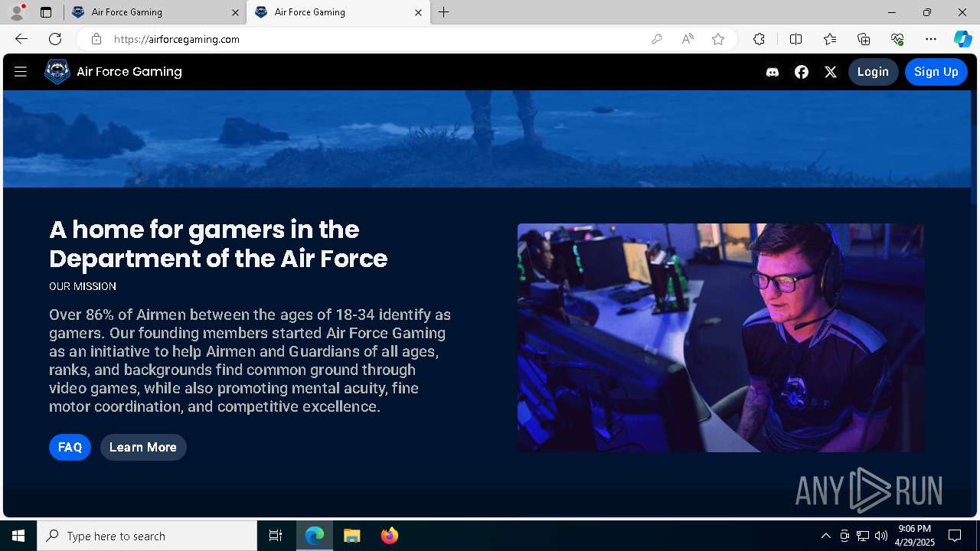Image resolution: width=980 pixels, height=551 pixels.
Task: Open the Discord link icon
Action: pyautogui.click(x=773, y=72)
